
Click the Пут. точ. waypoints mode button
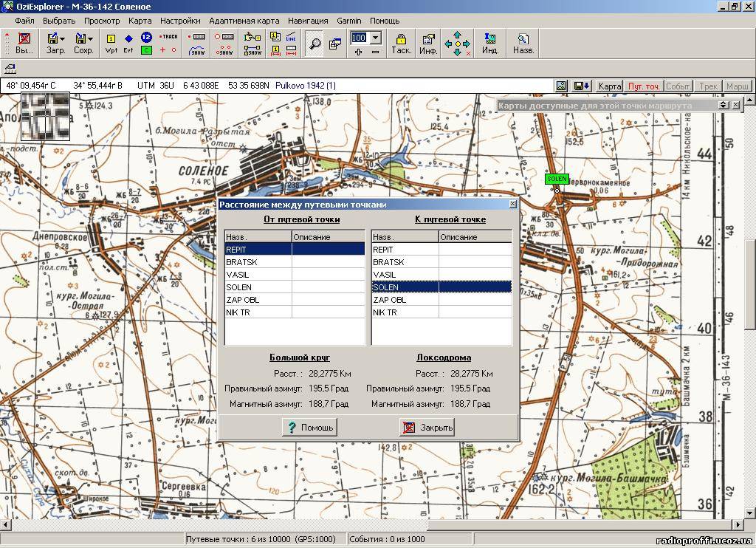pyautogui.click(x=644, y=86)
